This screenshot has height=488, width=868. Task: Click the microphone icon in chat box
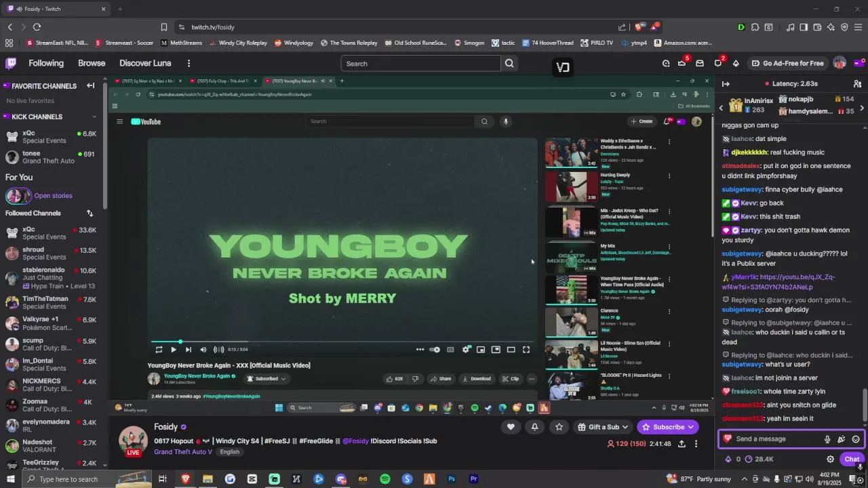(827, 439)
